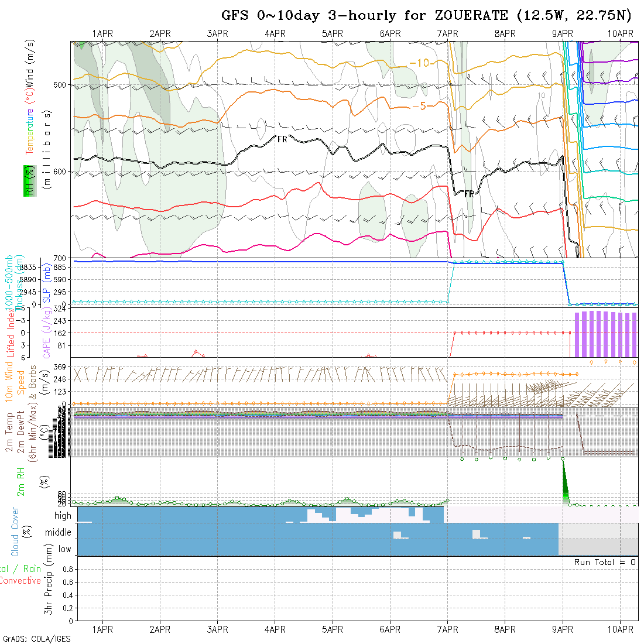Screen dimensions: 644x644
Task: Click the 243 value on CAPE axis
Action: pyautogui.click(x=60, y=321)
